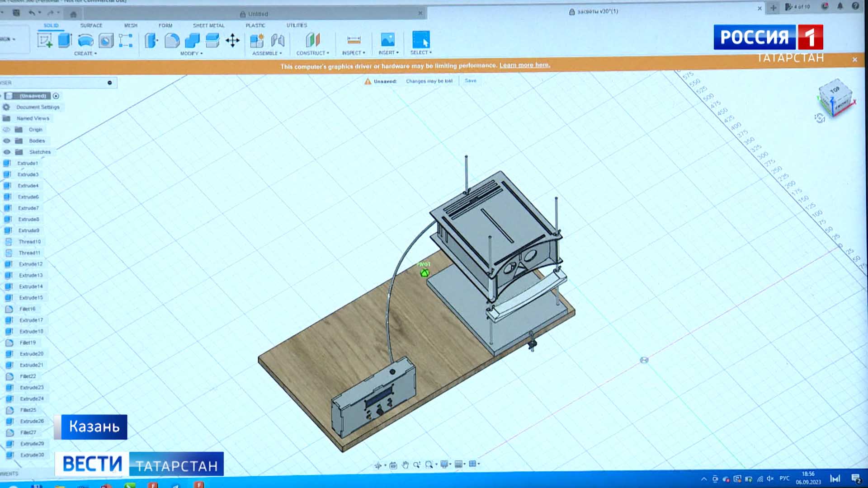Click the Save disk icon
This screenshot has height=488, width=868.
pos(16,13)
